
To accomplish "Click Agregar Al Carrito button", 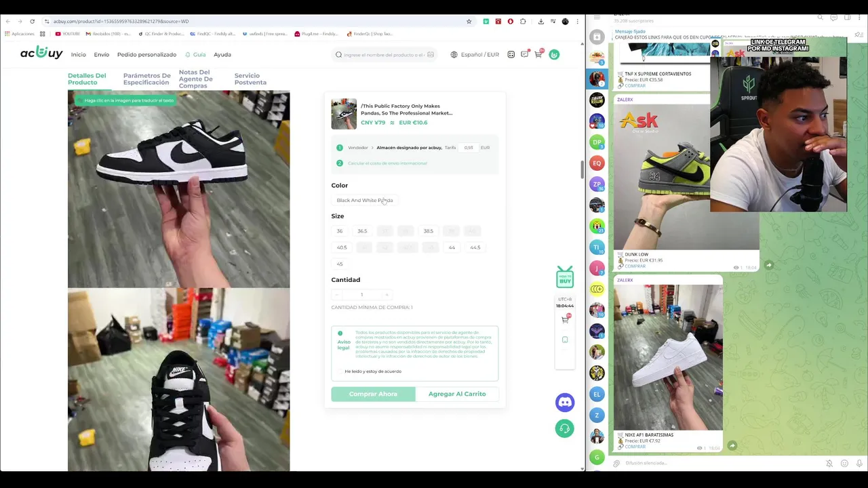I will [x=457, y=394].
